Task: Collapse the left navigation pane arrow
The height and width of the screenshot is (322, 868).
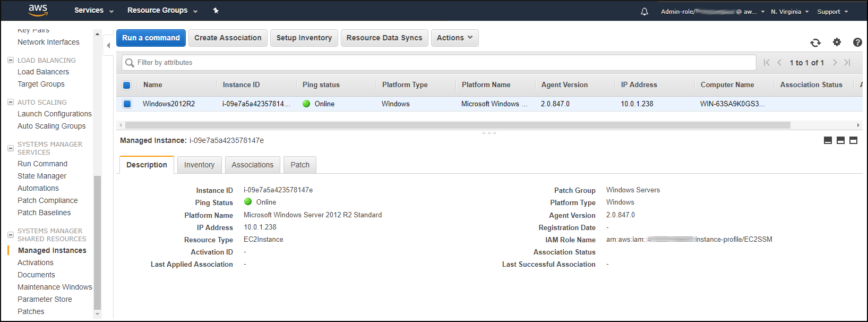Action: (x=108, y=46)
